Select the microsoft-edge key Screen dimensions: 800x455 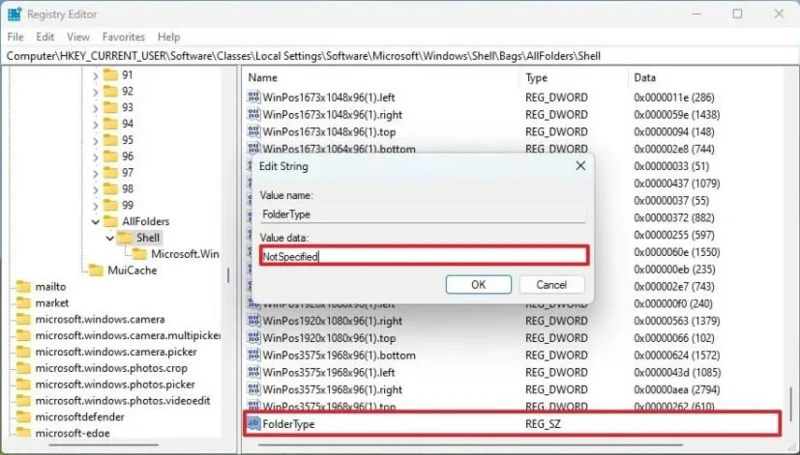tap(72, 433)
